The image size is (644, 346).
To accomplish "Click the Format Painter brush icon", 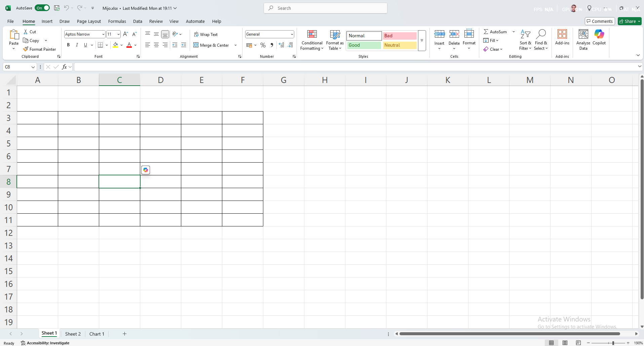I will (26, 49).
